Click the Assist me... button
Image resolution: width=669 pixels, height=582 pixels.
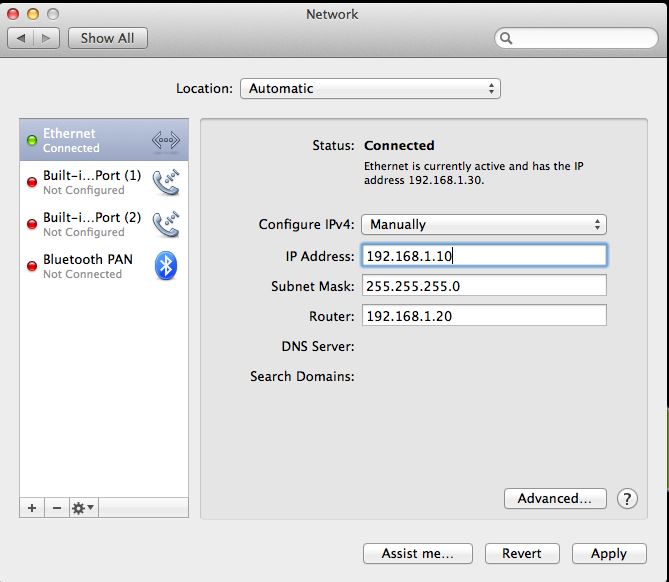tap(418, 553)
